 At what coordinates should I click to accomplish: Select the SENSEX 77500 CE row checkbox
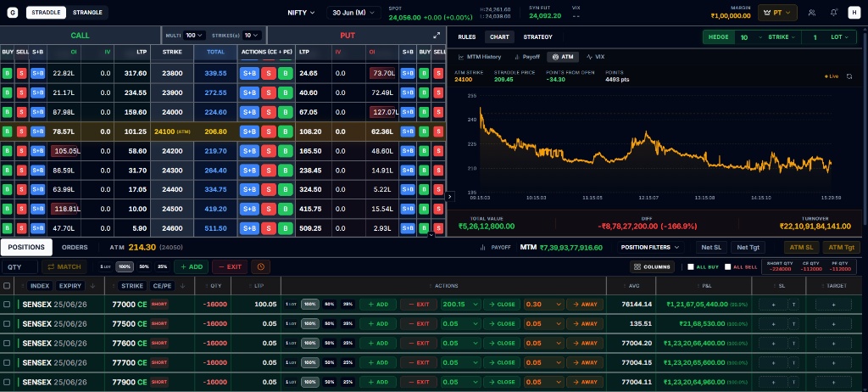(x=7, y=324)
